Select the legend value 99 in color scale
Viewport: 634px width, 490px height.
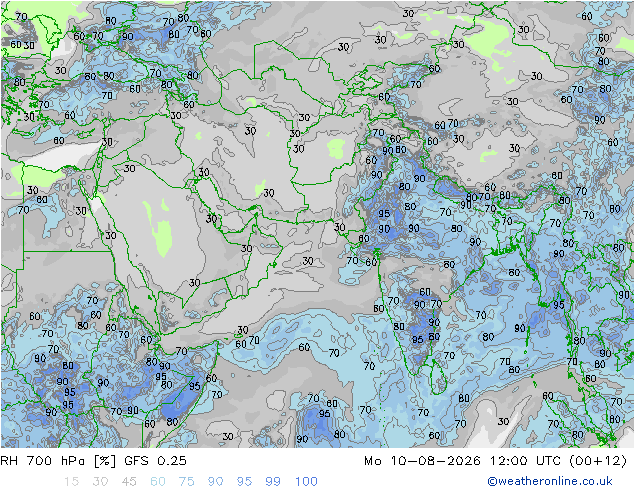273,482
